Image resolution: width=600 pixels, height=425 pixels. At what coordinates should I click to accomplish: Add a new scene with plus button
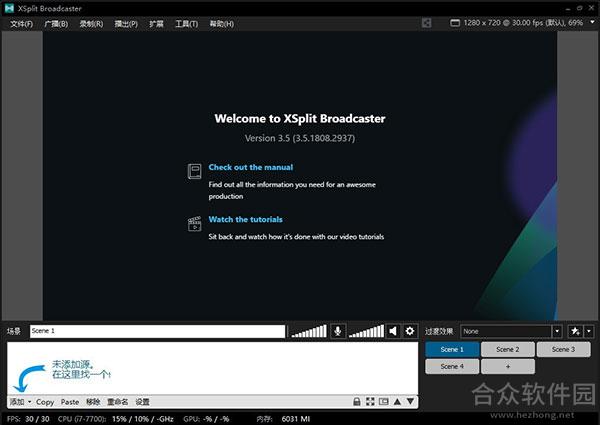click(508, 366)
